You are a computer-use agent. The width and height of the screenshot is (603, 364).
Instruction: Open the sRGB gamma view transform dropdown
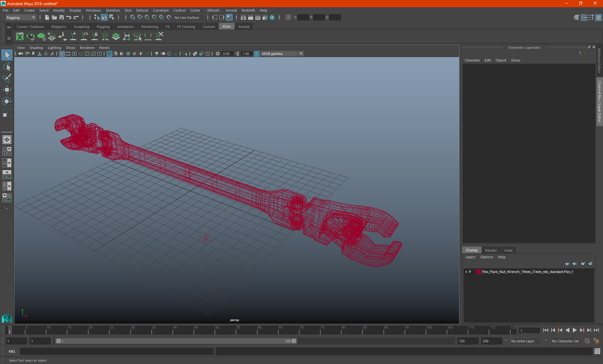[x=282, y=54]
